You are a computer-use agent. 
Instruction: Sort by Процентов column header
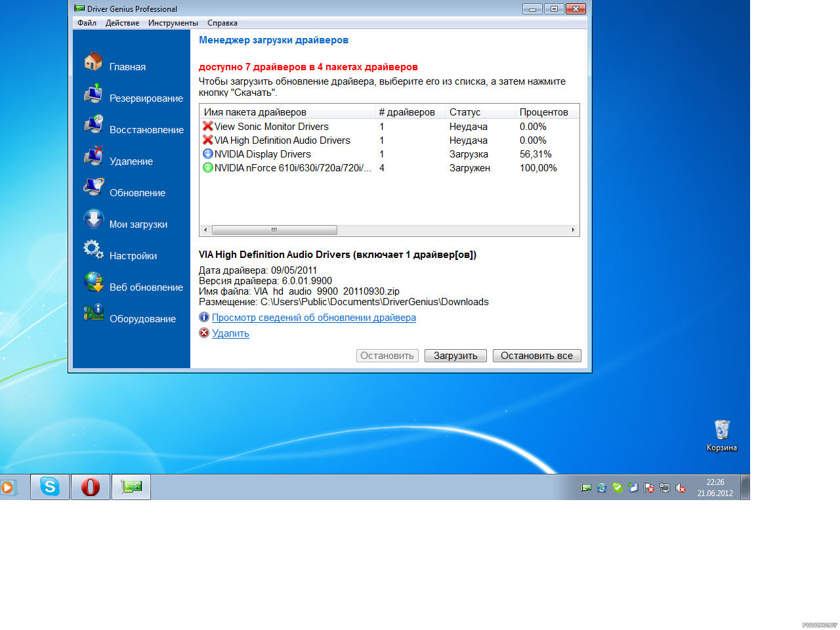pos(547,112)
